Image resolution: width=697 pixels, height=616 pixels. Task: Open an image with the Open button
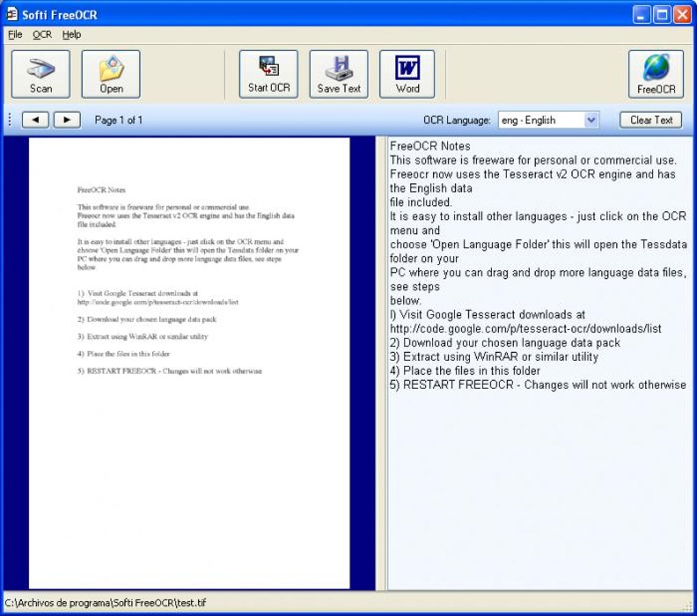111,75
